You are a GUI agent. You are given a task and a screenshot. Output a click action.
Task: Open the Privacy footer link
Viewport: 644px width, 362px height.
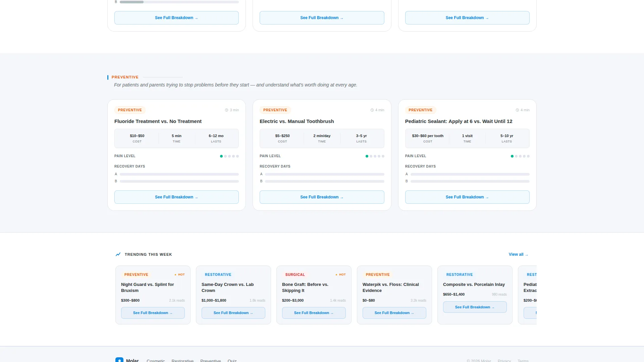point(504,361)
